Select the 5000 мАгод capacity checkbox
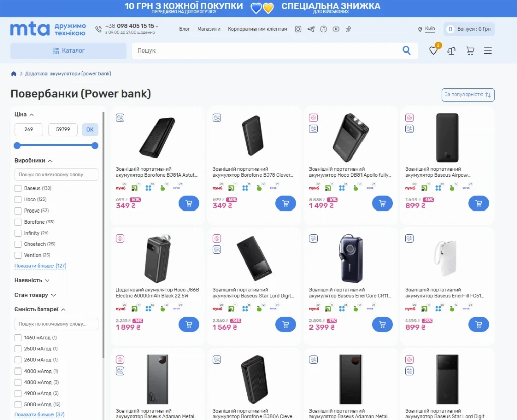The width and height of the screenshot is (517, 420). 18,404
